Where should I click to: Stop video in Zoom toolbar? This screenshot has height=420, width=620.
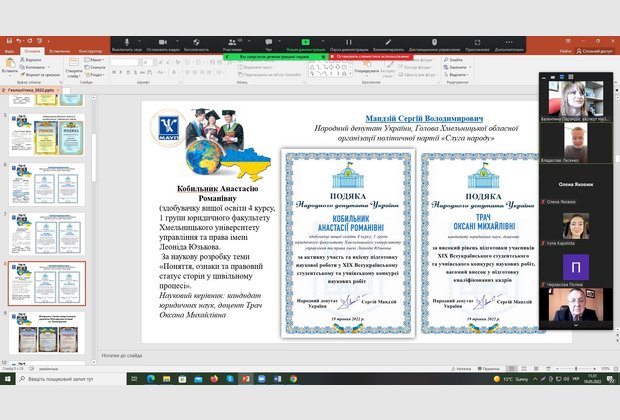[x=162, y=46]
